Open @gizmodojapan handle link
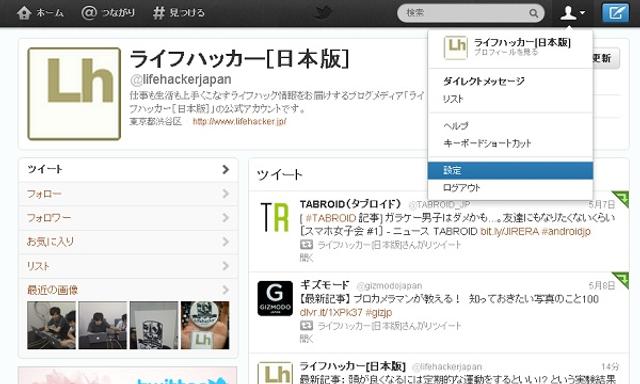640x384 pixels. 389,286
